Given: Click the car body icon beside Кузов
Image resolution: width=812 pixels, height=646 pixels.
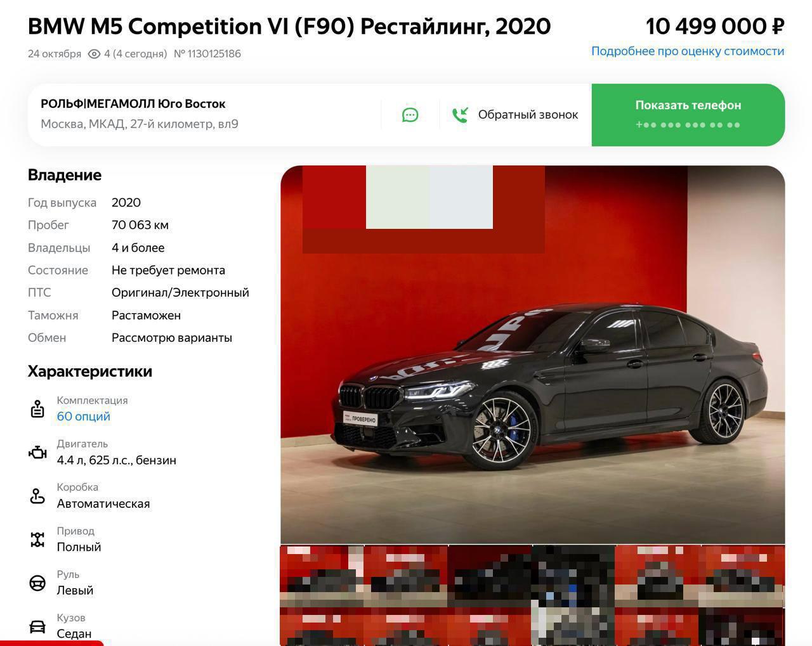Looking at the screenshot, I should pyautogui.click(x=37, y=626).
